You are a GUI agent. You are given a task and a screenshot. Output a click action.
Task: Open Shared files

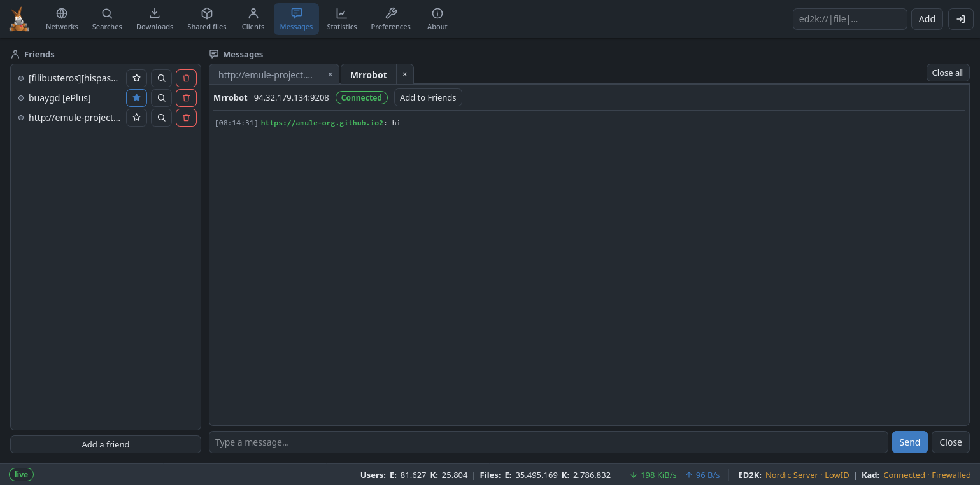click(207, 19)
